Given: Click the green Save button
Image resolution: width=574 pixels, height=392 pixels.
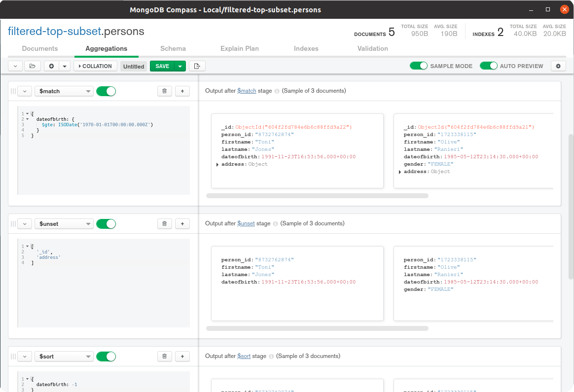Looking at the screenshot, I should [162, 66].
